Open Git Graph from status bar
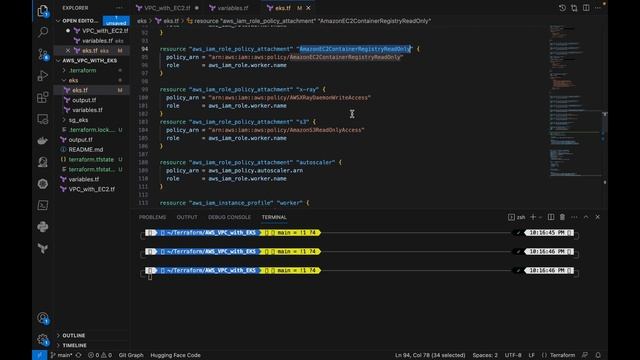The height and width of the screenshot is (360, 640). point(131,355)
